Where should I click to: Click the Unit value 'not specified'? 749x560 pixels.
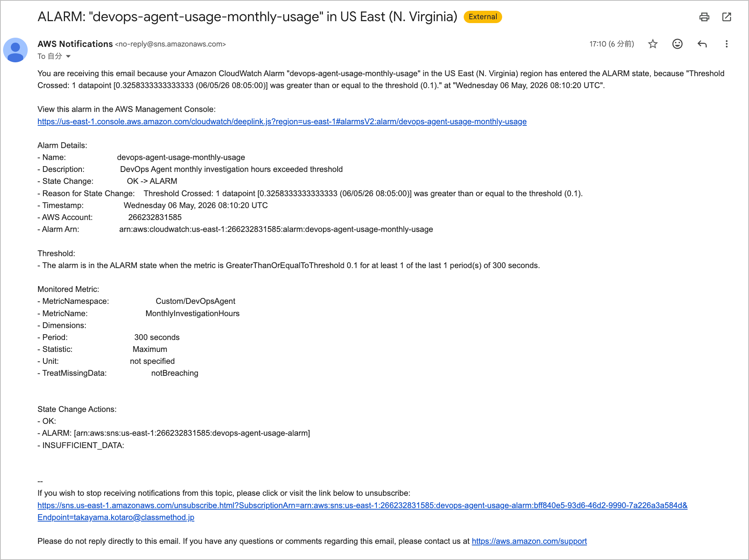[152, 361]
